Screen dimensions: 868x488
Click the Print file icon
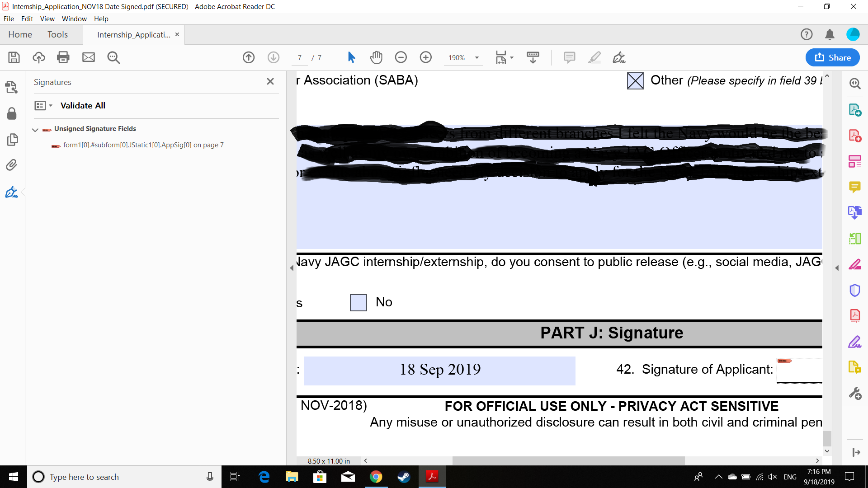click(x=63, y=57)
